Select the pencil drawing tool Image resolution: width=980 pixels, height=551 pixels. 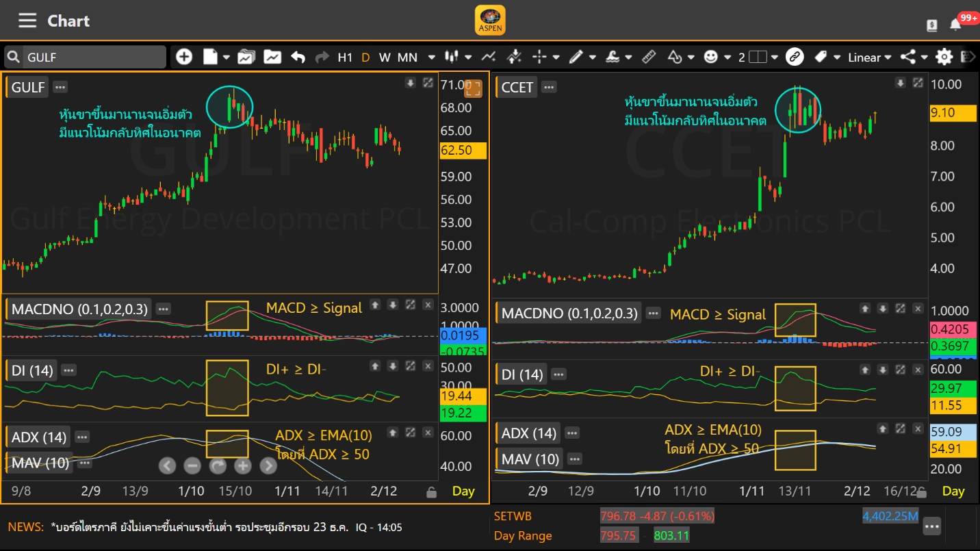pos(576,57)
